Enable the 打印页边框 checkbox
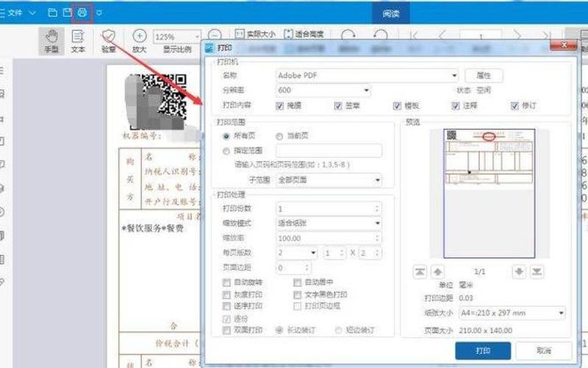This screenshot has height=368, width=588. coord(298,306)
